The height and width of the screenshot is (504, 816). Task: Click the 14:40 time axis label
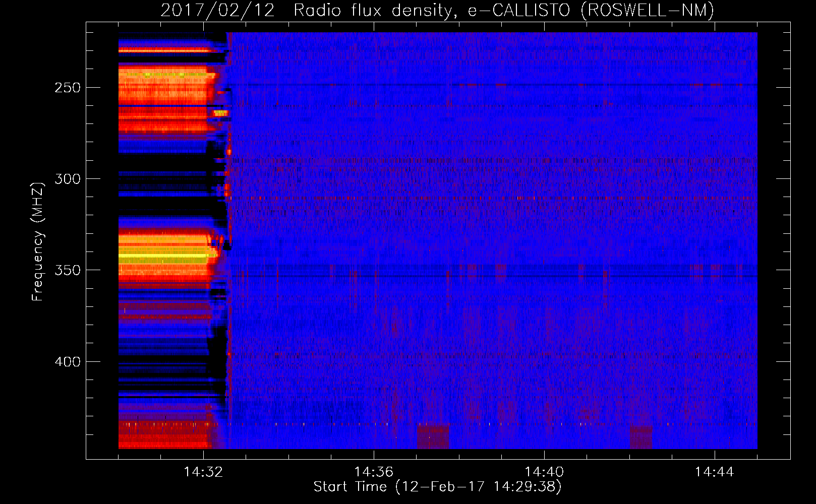click(544, 472)
